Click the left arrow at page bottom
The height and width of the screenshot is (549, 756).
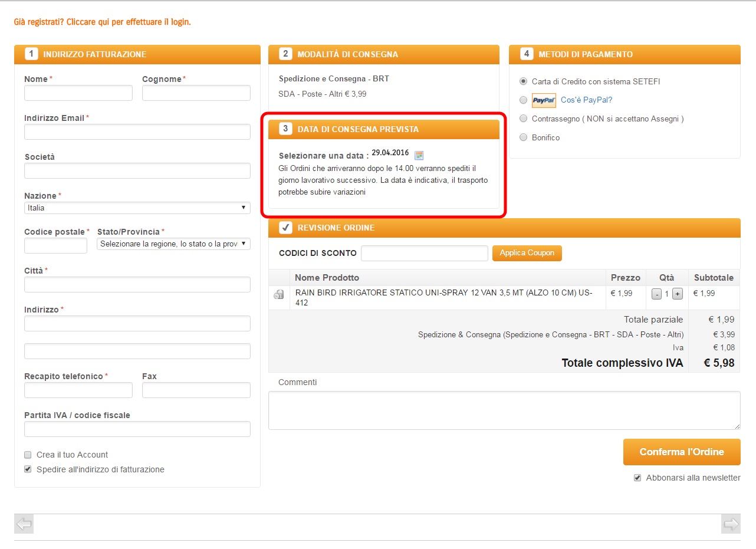point(24,524)
